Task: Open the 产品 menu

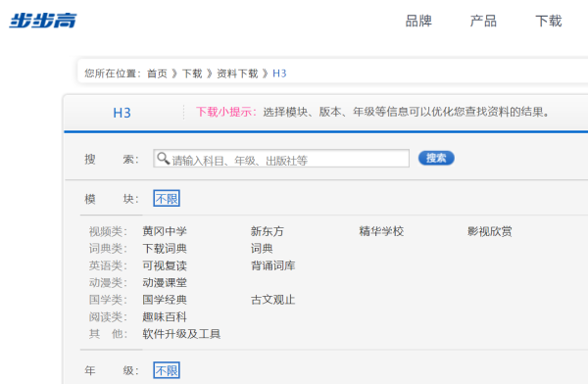Action: pyautogui.click(x=483, y=21)
